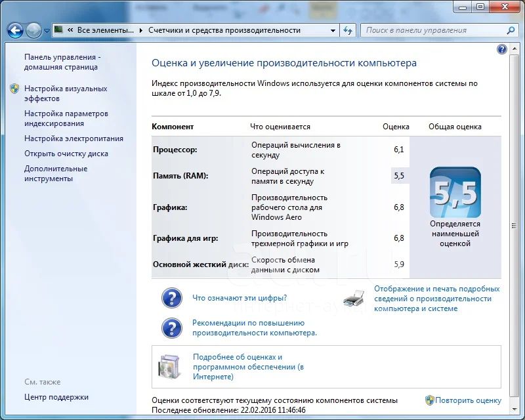Open 'Настройка электропитания' link
The image size is (525, 420).
pos(73,138)
